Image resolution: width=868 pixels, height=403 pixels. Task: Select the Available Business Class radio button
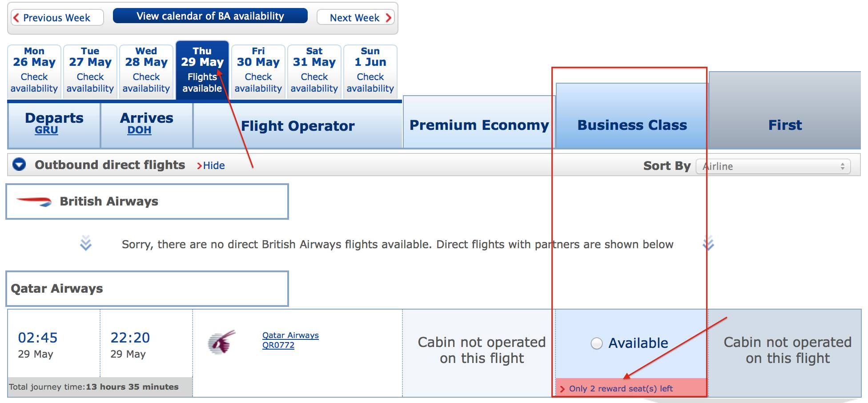pos(596,343)
